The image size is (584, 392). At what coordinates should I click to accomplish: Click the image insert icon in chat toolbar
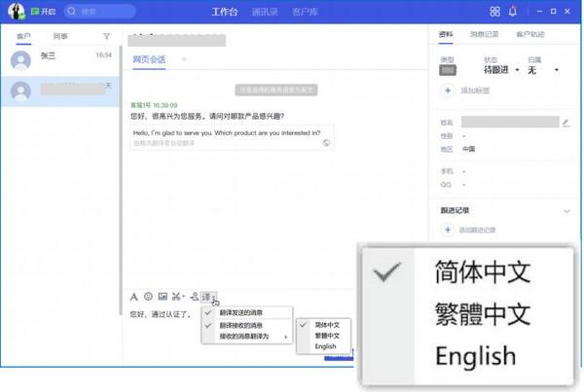coord(163,297)
